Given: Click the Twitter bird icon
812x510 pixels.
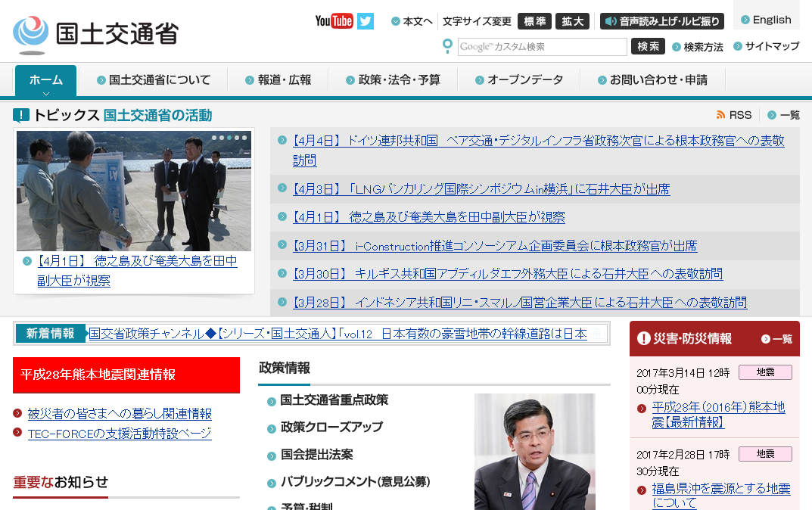Looking at the screenshot, I should [x=366, y=21].
